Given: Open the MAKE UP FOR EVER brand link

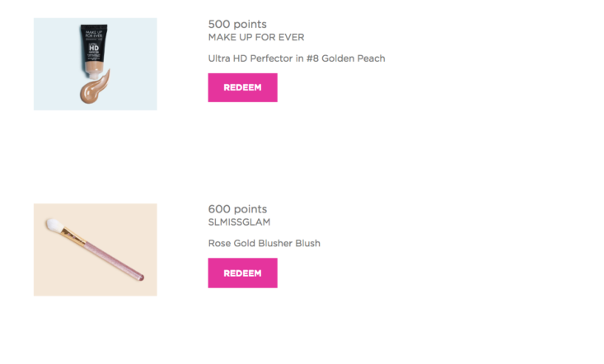Looking at the screenshot, I should tap(256, 37).
